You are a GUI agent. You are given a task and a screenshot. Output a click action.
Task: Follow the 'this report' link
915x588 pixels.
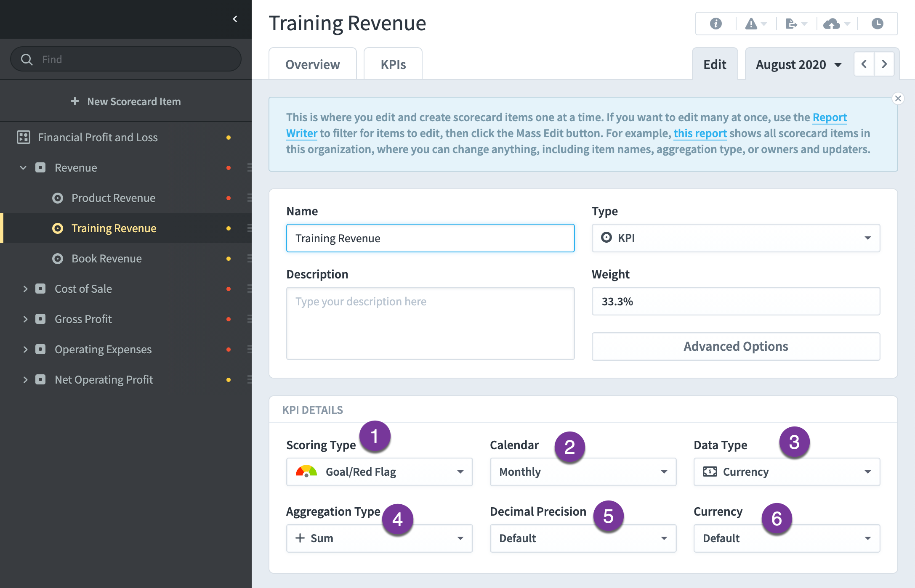click(700, 133)
